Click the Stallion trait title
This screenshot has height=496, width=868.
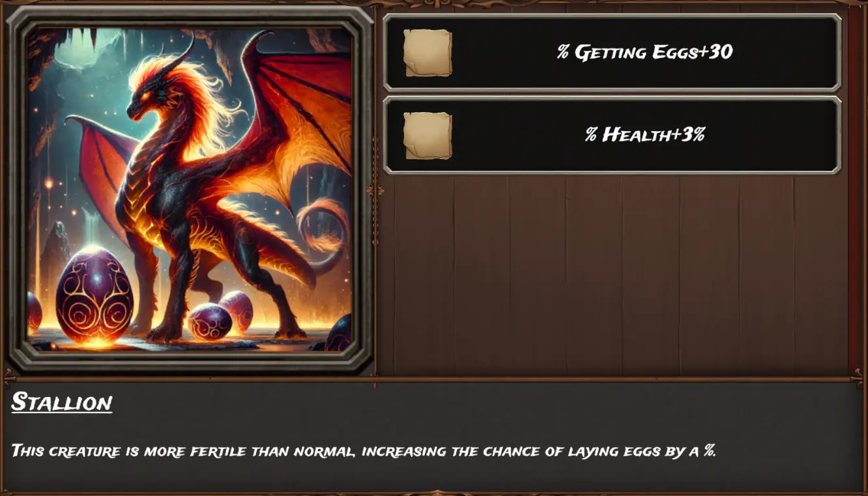point(62,402)
